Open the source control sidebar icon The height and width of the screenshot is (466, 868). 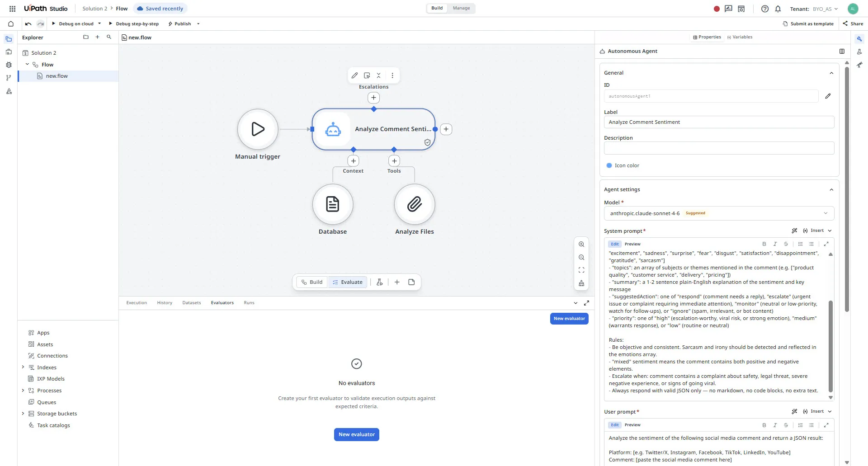point(9,78)
